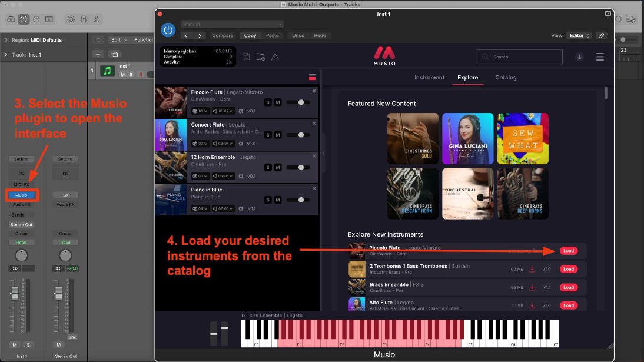Viewport: 644px width, 362px height.
Task: Open the Manual preset dropdown
Action: (232, 24)
